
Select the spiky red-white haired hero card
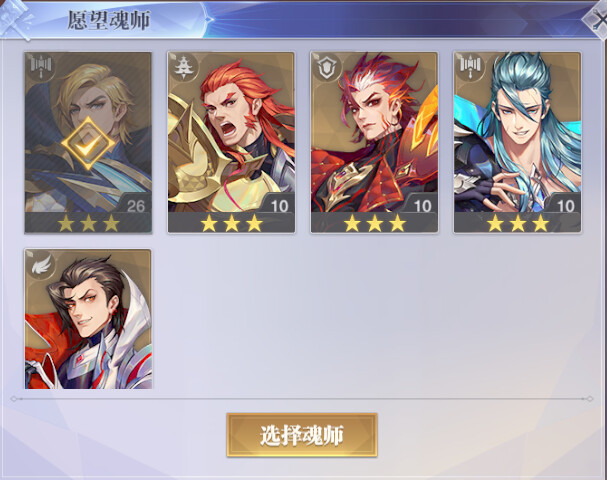pos(374,142)
